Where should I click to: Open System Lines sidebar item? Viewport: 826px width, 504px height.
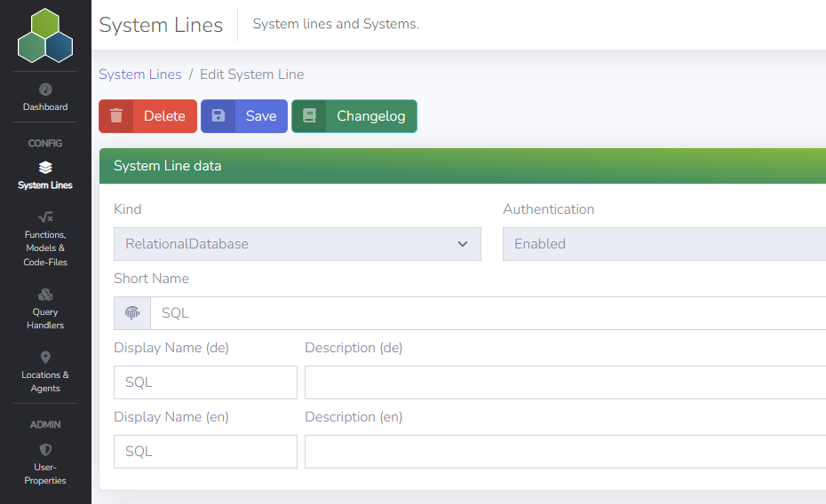(45, 176)
